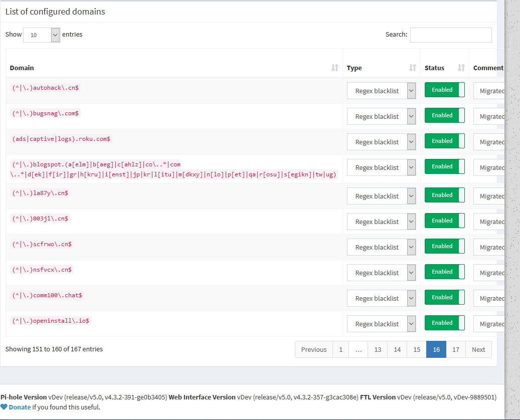Disable the bugsnag\.com$ domain rule
520x420 pixels.
click(444, 115)
